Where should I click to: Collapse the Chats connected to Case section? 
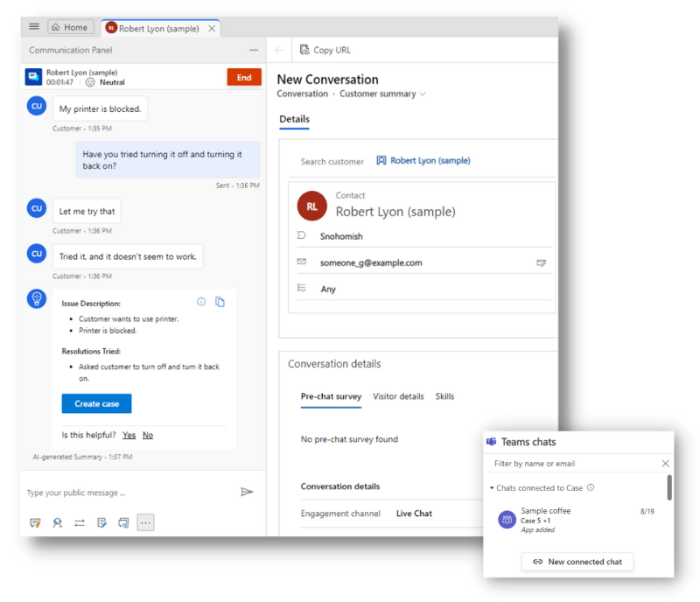click(x=492, y=487)
